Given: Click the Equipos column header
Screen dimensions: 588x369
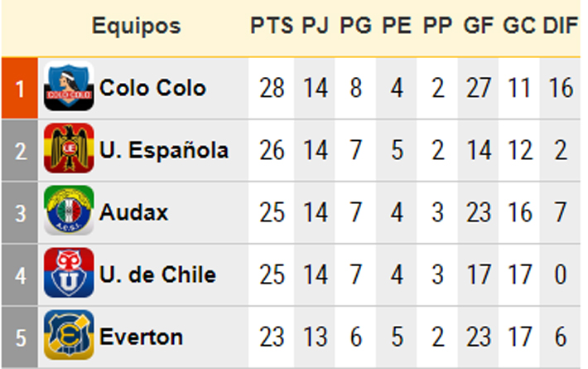Looking at the screenshot, I should tap(136, 26).
